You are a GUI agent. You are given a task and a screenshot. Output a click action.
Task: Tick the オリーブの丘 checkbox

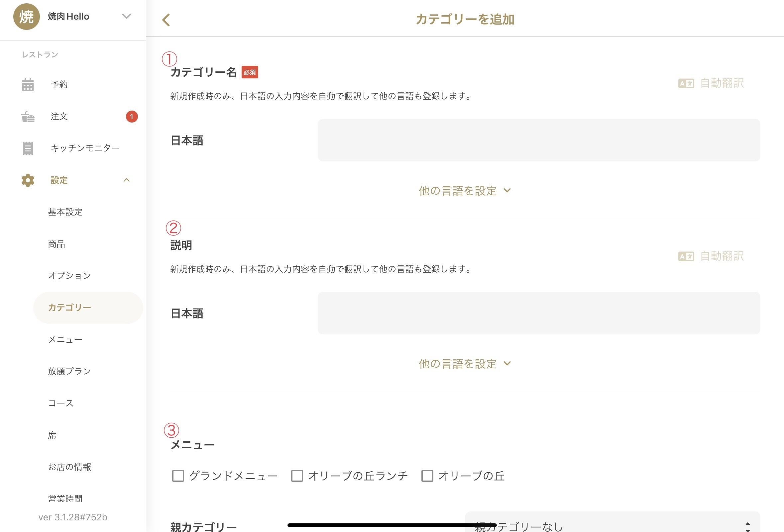coord(427,476)
